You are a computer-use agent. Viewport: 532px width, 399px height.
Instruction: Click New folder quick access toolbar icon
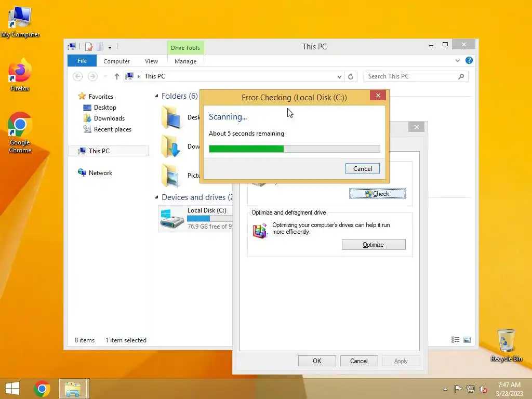coord(100,47)
